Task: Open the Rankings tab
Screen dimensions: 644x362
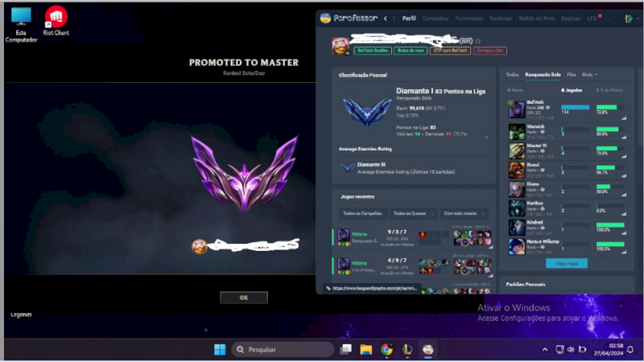Action: (x=501, y=19)
